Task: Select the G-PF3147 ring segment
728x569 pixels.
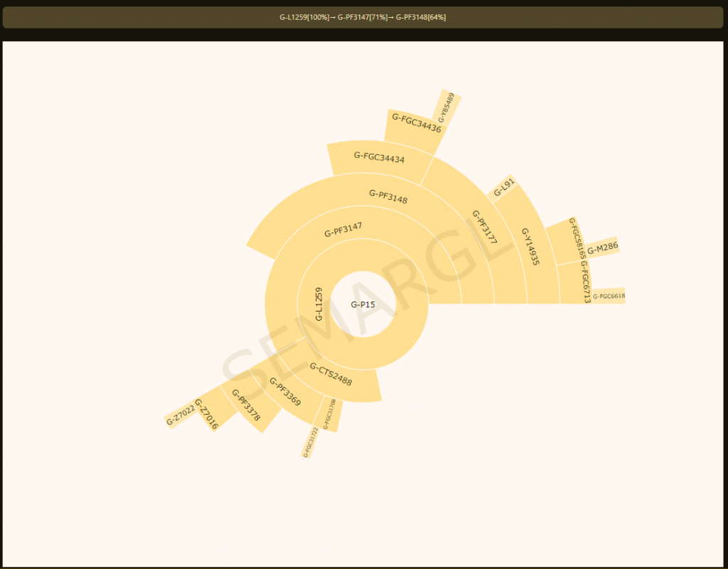Action: (343, 230)
